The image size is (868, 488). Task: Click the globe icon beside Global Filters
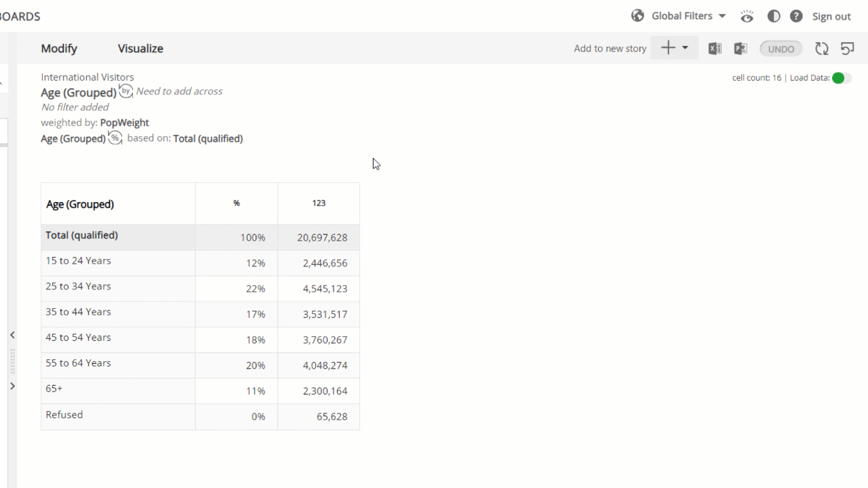pyautogui.click(x=637, y=16)
